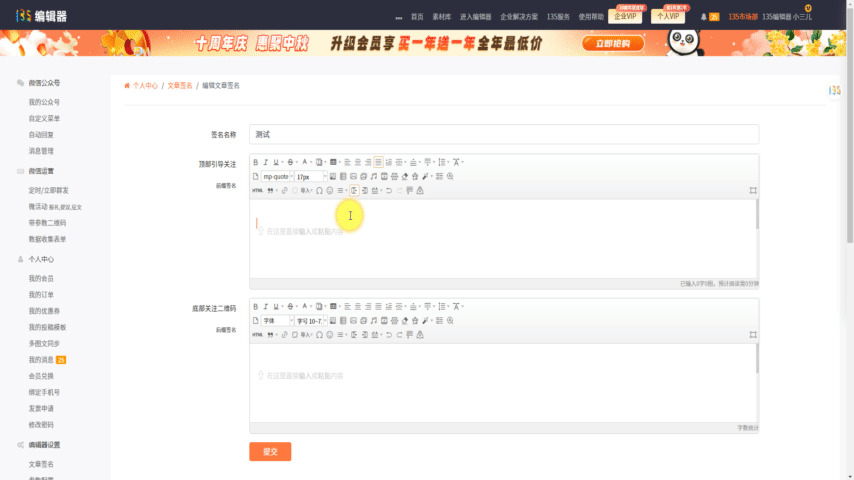Open search and replace in top editor
The width and height of the screenshot is (854, 480).
pyautogui.click(x=450, y=177)
